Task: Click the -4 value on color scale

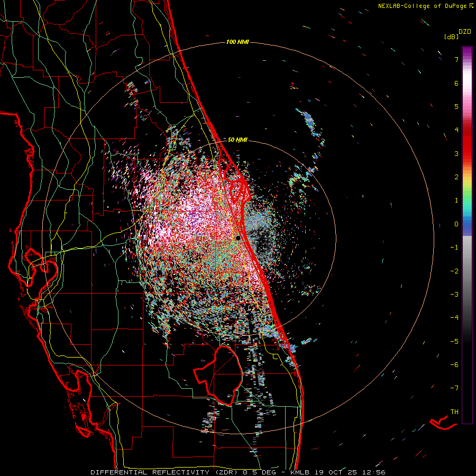Action: pyautogui.click(x=454, y=317)
